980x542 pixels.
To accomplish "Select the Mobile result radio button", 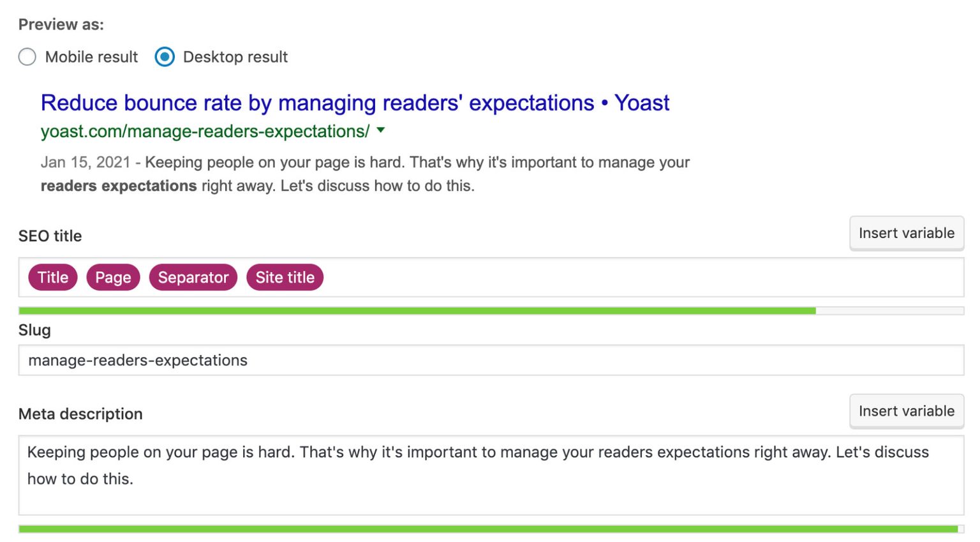I will (27, 57).
